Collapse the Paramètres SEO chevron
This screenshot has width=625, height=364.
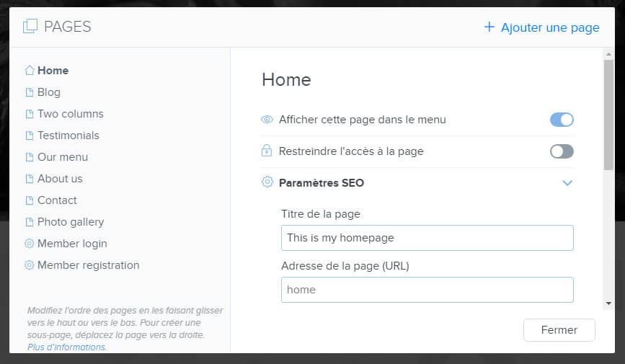567,182
